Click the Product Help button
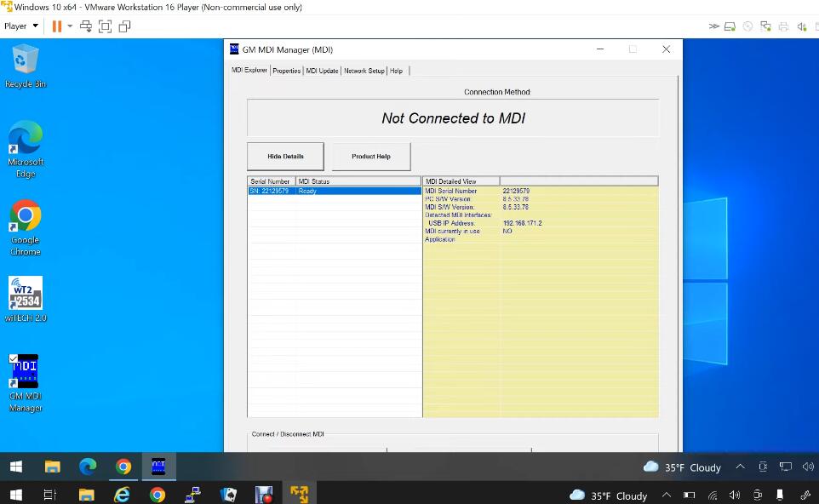Image resolution: width=819 pixels, height=504 pixels. 371,156
